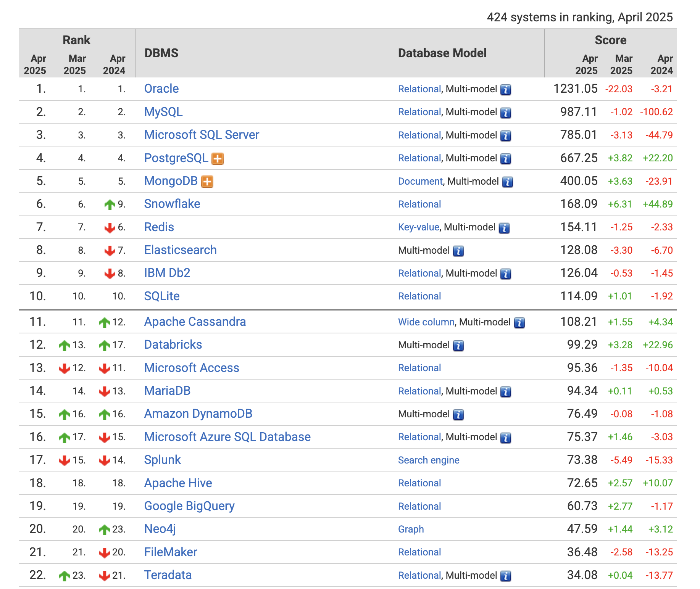The width and height of the screenshot is (700, 589).
Task: Click the info icon in the Amazon DynamoDB row
Action: click(x=458, y=414)
